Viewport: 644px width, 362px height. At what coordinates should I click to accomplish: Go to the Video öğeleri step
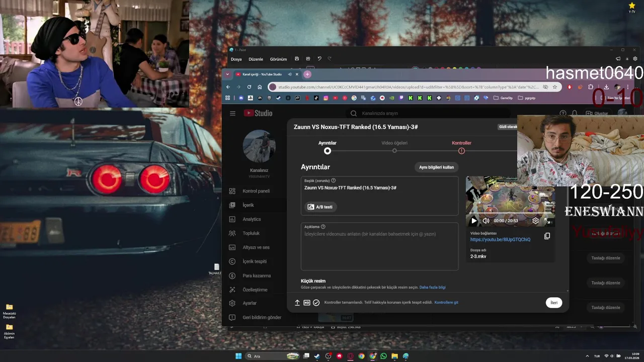394,147
